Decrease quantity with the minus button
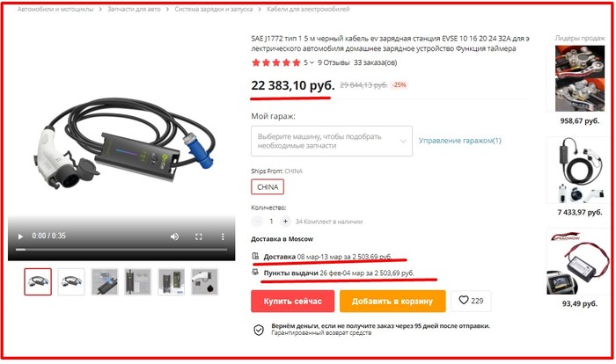The height and width of the screenshot is (364, 616). point(257,222)
